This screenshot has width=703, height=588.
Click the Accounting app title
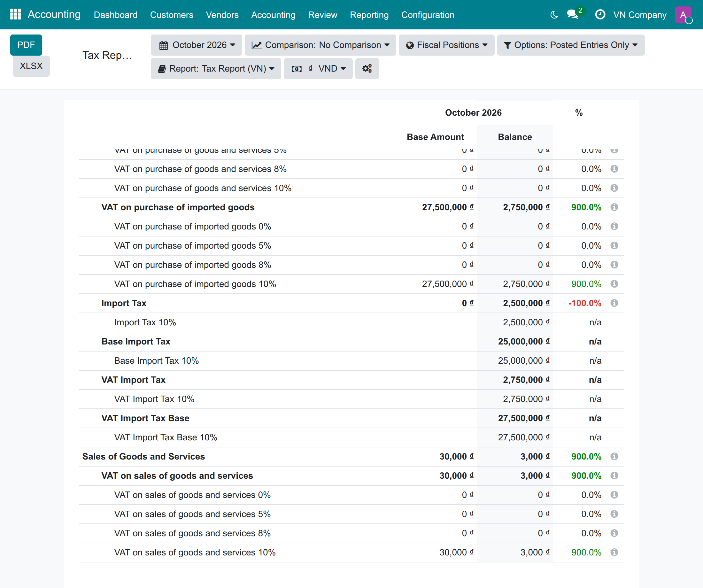(54, 14)
